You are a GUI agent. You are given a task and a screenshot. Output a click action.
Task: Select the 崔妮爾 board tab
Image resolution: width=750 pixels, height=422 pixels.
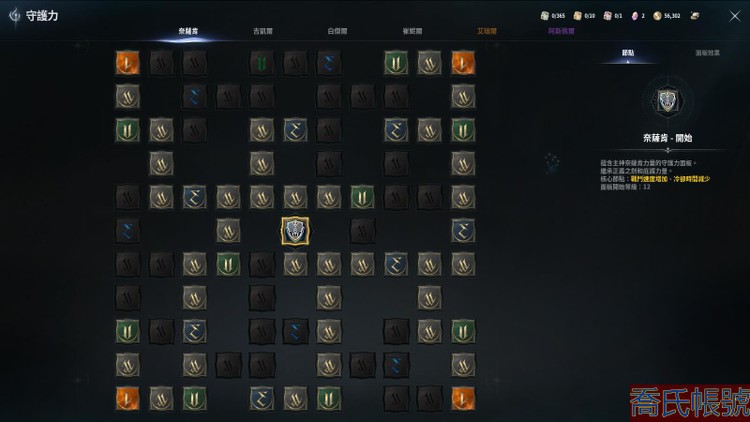coord(412,31)
